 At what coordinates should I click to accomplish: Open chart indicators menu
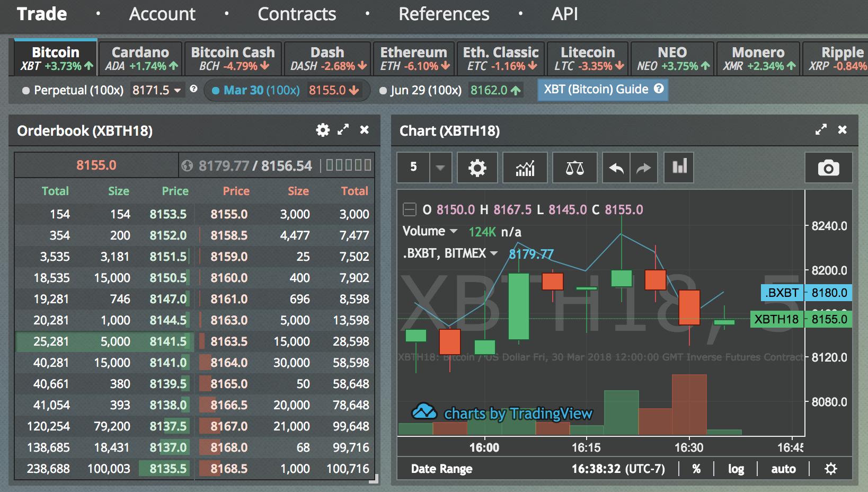click(x=525, y=168)
